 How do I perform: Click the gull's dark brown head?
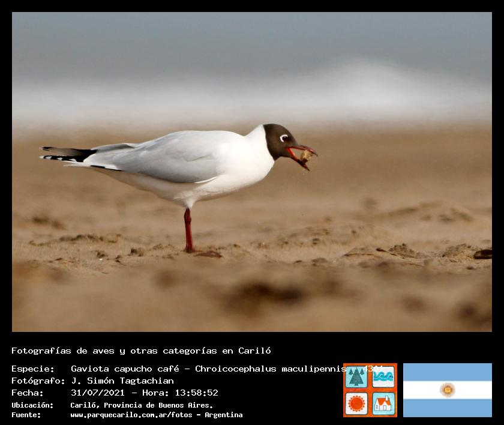tap(277, 140)
